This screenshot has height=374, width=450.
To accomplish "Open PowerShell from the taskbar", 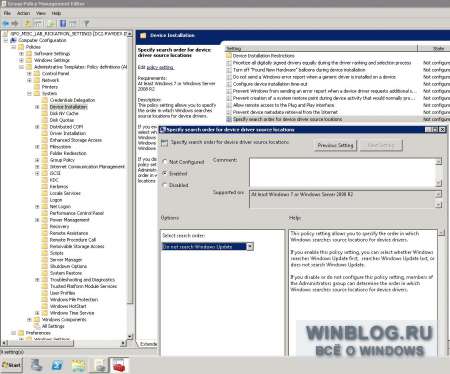I will pyautogui.click(x=57, y=365).
